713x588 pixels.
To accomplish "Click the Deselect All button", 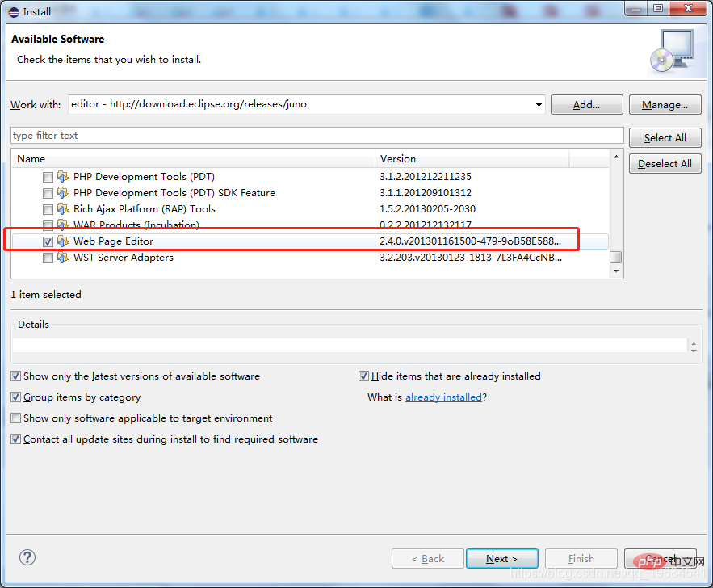I will point(665,164).
